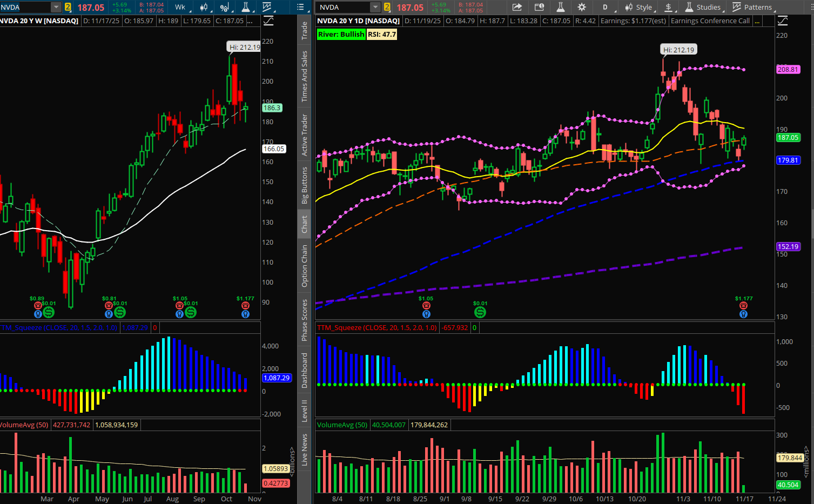Image resolution: width=814 pixels, height=504 pixels.
Task: Click the share icon on right chart
Action: pos(517,7)
